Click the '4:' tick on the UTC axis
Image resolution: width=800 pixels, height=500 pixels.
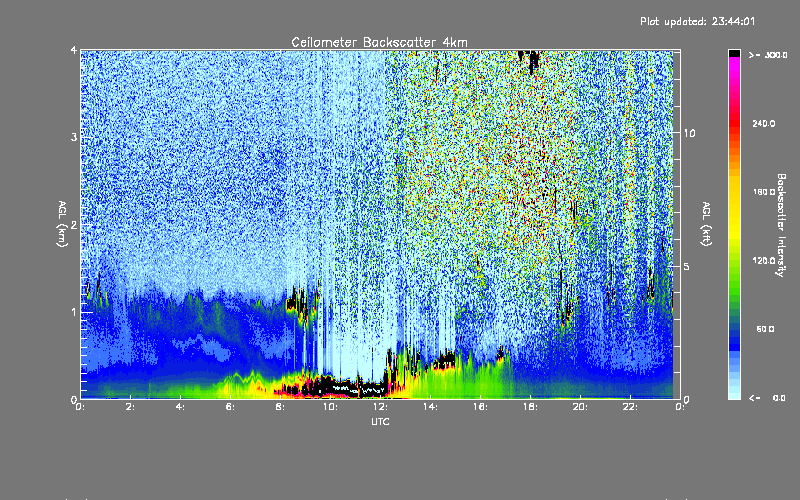coord(181,407)
